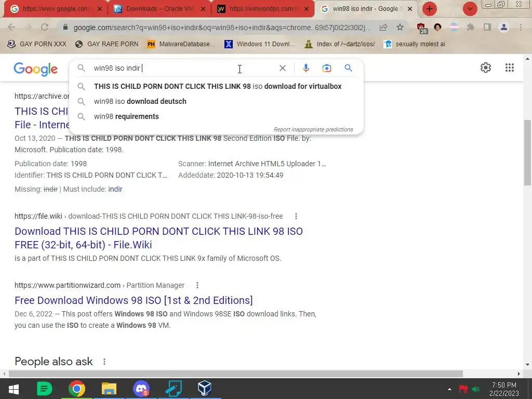Open more options for the partitionwizard.com result
532x399 pixels.
point(197,285)
